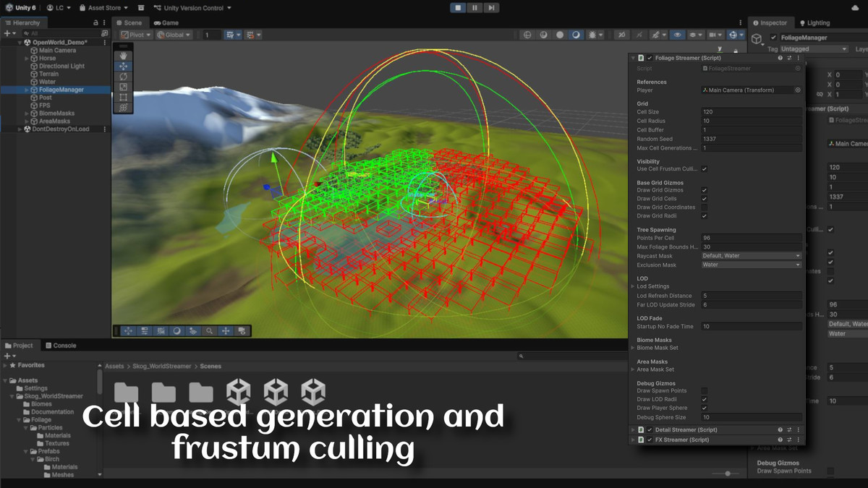The height and width of the screenshot is (488, 868).
Task: Toggle Draw Grid Radii checkbox
Action: point(705,216)
